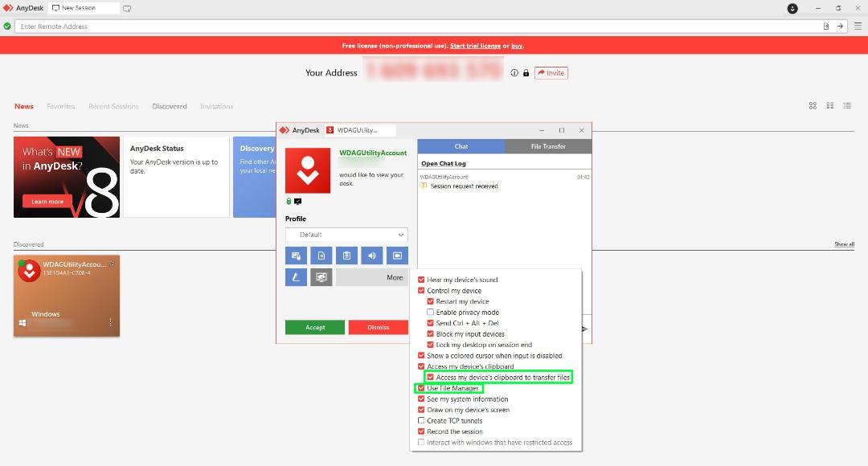Open the hamburger main menu
868x466 pixels.
pyautogui.click(x=858, y=26)
